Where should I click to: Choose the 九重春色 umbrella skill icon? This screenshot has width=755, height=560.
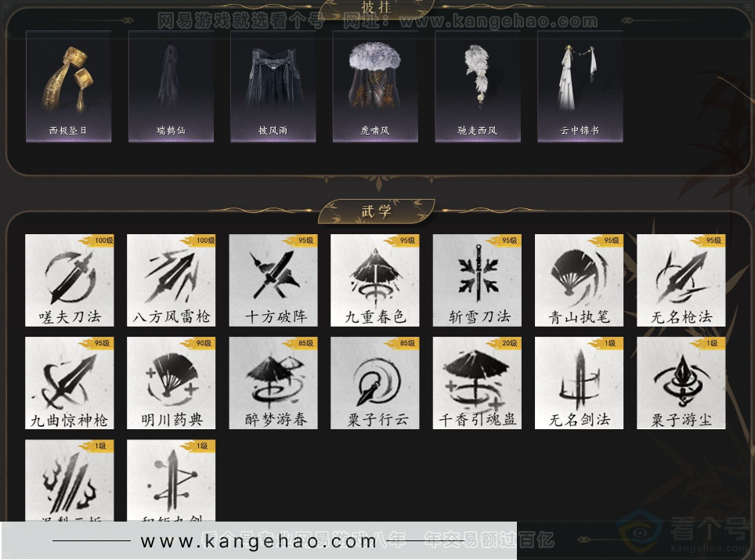click(x=374, y=280)
